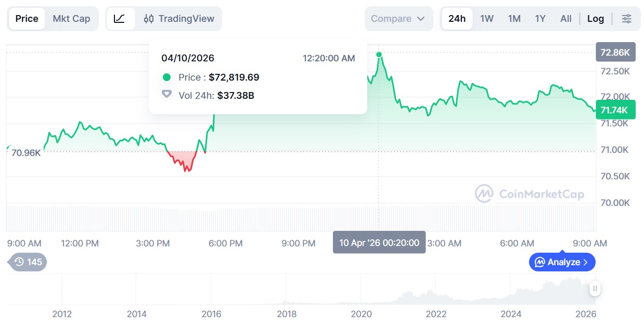Screen dimensions: 644x326
Task: Open the TradingView candlestick chart
Action: [179, 19]
